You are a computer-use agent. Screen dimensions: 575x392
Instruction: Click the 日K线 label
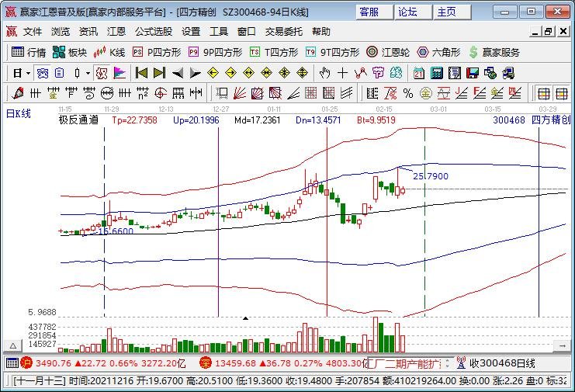click(19, 113)
